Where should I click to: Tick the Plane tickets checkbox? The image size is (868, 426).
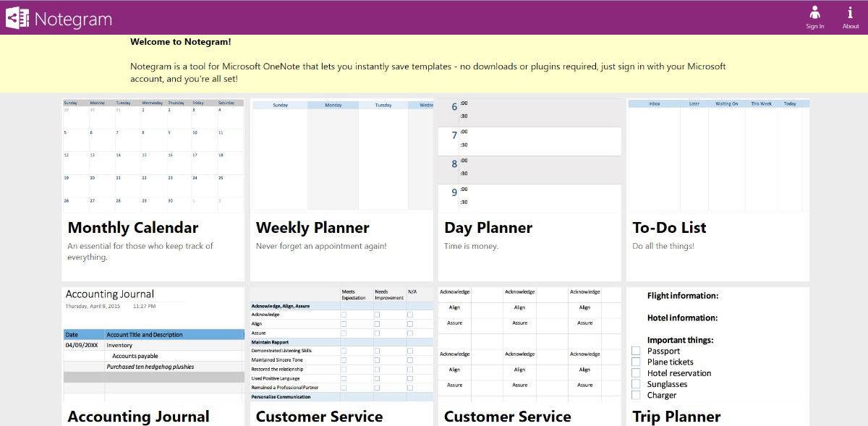click(x=636, y=362)
